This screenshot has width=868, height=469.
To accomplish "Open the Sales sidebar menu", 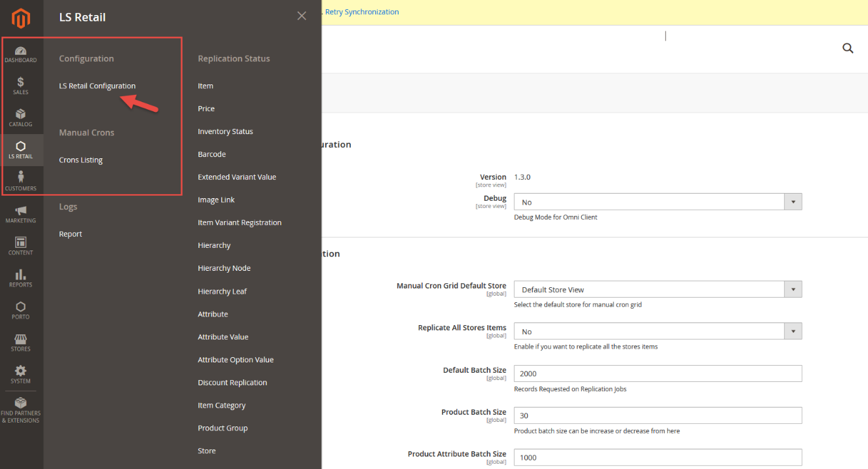I will [x=21, y=86].
